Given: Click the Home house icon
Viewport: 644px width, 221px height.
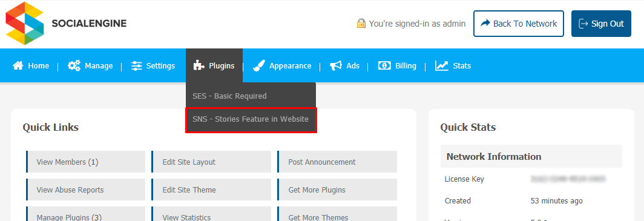Looking at the screenshot, I should [18, 66].
